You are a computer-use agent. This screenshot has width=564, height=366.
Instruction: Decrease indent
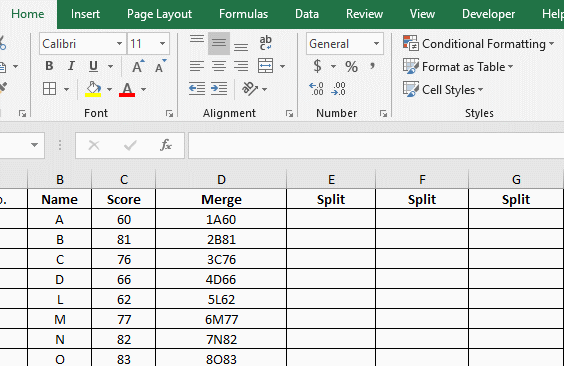197,89
